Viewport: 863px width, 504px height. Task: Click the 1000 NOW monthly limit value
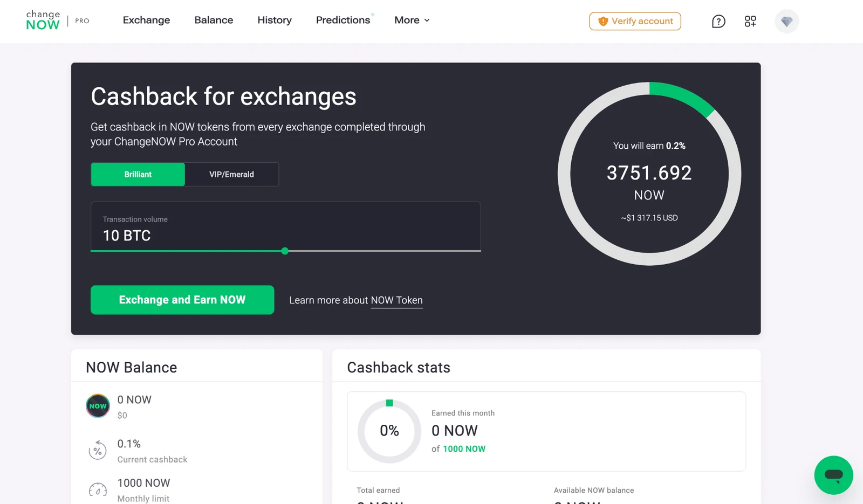[143, 483]
